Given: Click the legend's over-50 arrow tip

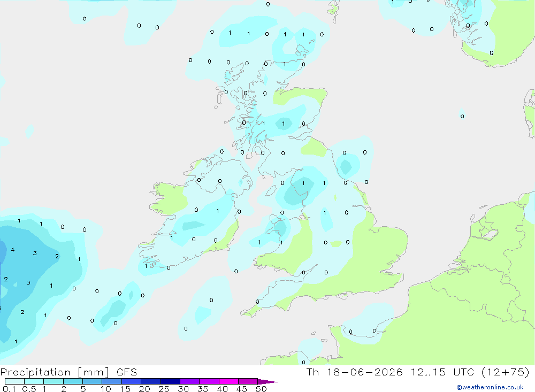Looking at the screenshot, I should [267, 381].
